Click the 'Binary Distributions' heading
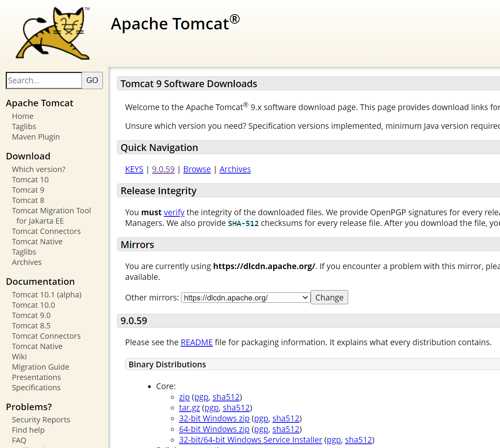This screenshot has height=448, width=500. click(167, 365)
